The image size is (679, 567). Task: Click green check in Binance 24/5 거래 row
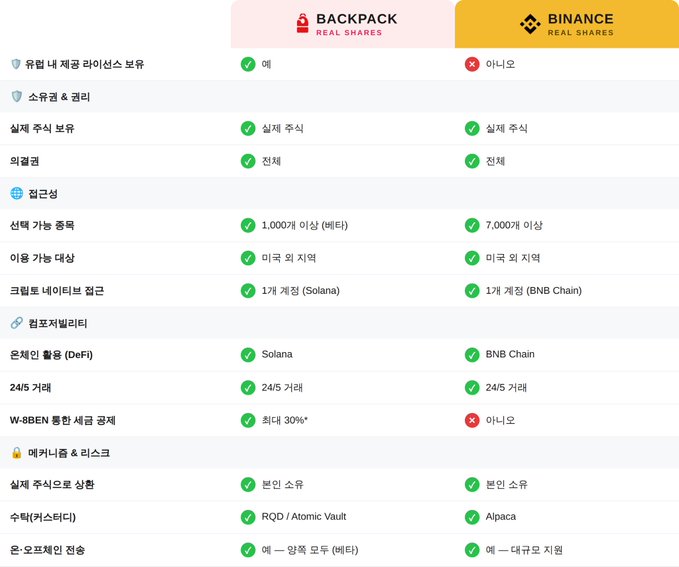(472, 387)
